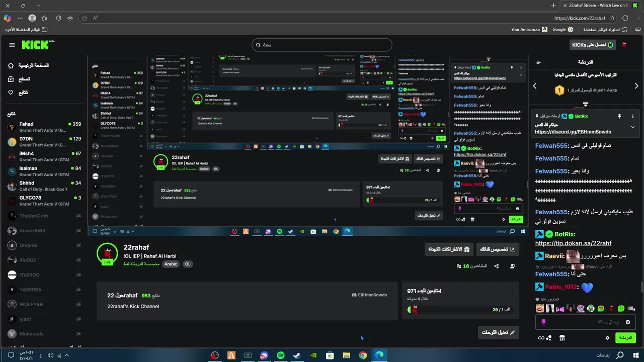Show previous gifter leaderboard slide
Viewport: 644px width, 362px height.
[535, 86]
